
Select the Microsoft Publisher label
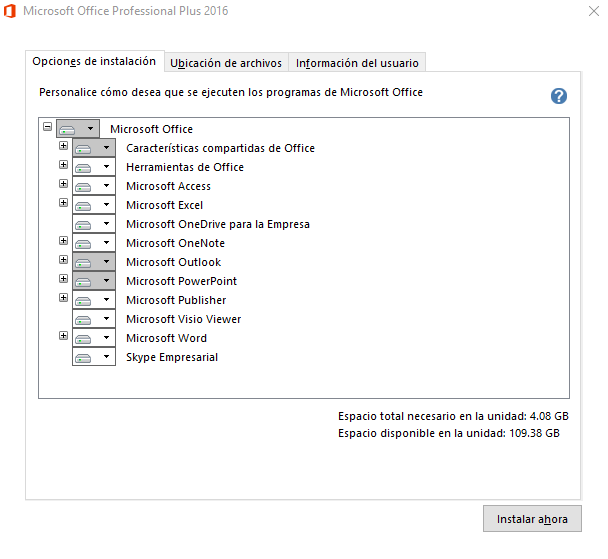[176, 300]
